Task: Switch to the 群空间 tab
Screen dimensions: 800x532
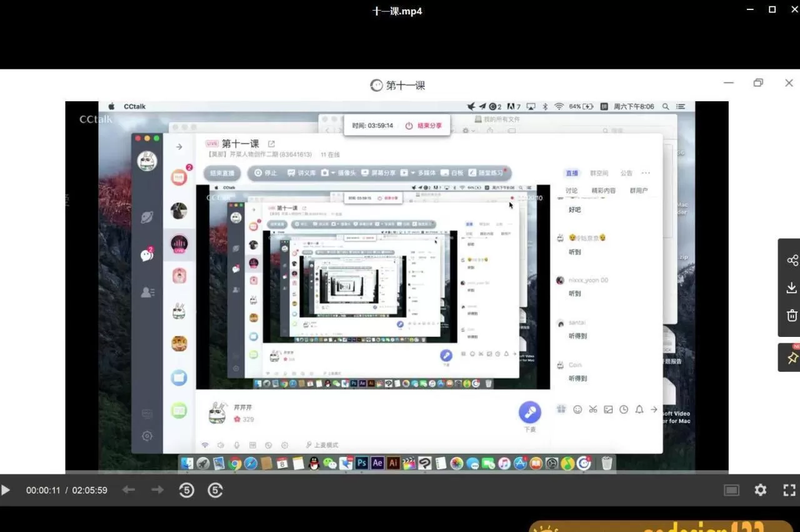Action: point(599,173)
